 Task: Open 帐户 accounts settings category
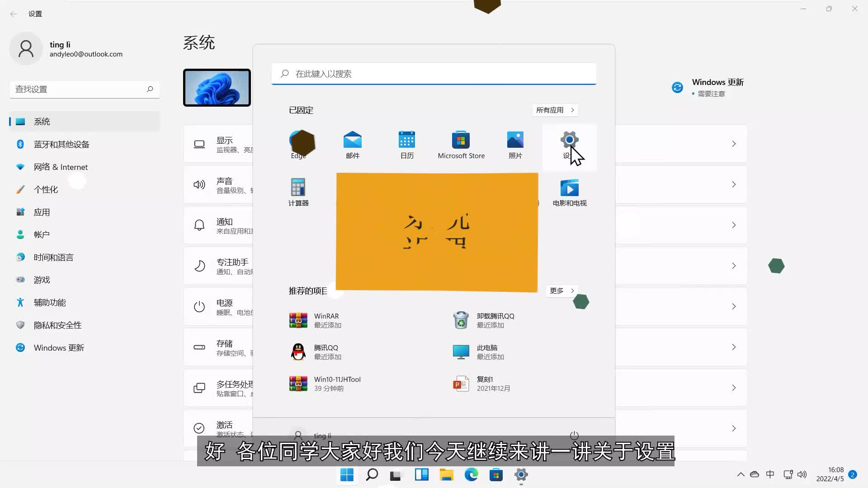[x=85, y=235]
